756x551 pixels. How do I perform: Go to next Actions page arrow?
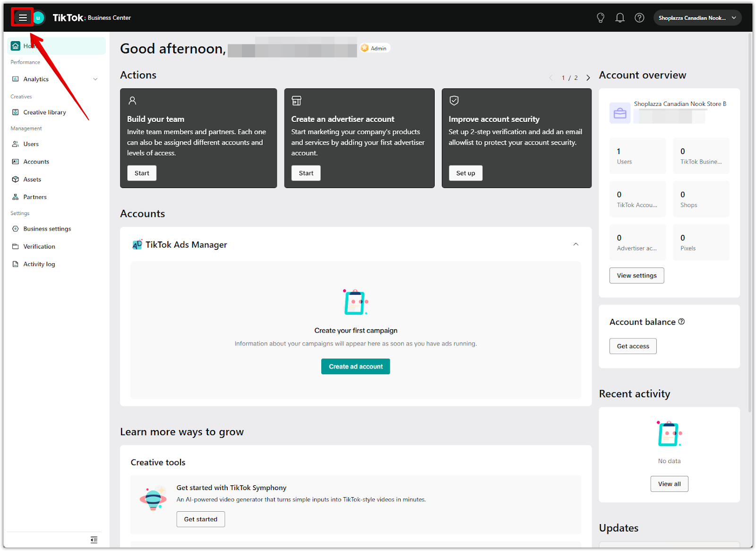pyautogui.click(x=588, y=78)
